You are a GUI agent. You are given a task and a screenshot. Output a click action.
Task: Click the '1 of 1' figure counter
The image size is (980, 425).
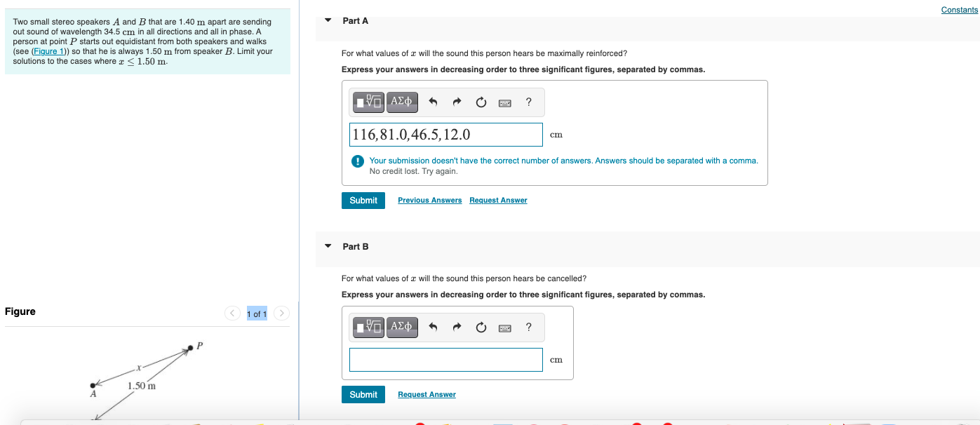[257, 314]
